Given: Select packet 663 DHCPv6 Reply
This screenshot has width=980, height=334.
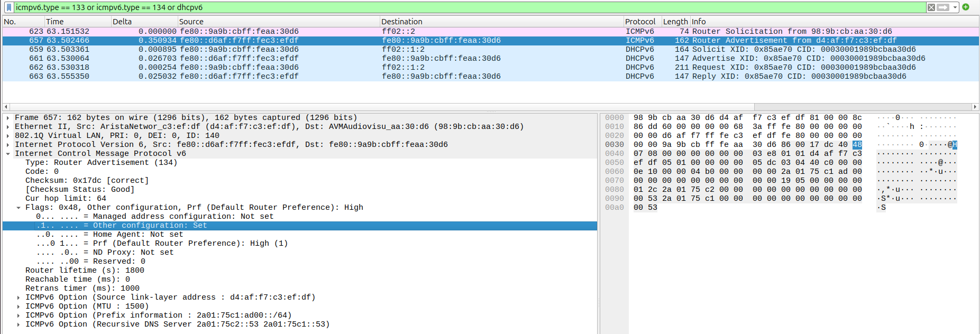Looking at the screenshot, I should [x=490, y=77].
